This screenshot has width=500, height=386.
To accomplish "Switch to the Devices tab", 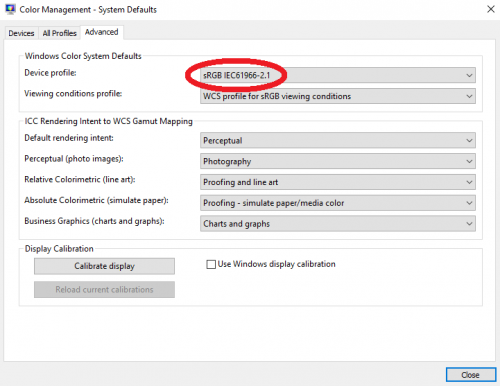I will point(21,33).
